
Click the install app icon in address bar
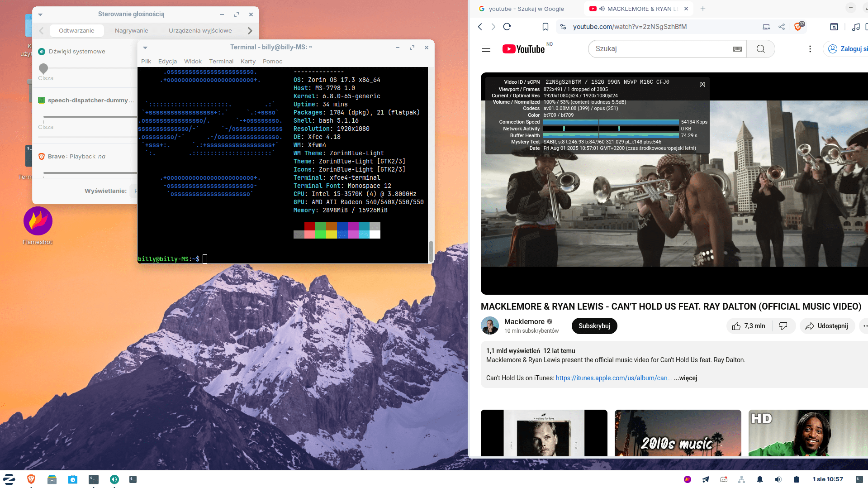click(766, 27)
